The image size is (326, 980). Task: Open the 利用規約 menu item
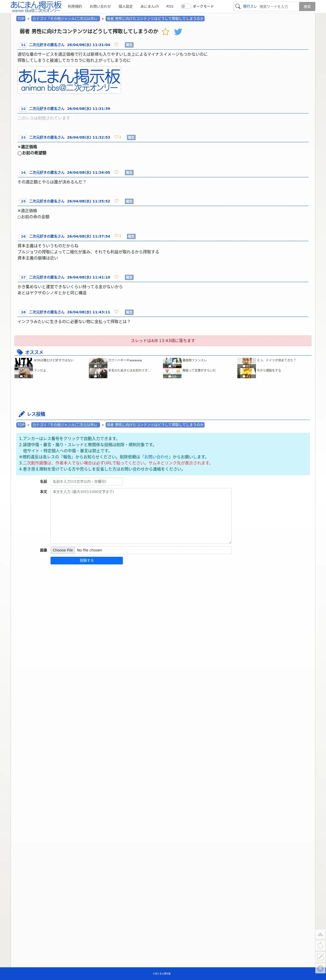pos(75,6)
